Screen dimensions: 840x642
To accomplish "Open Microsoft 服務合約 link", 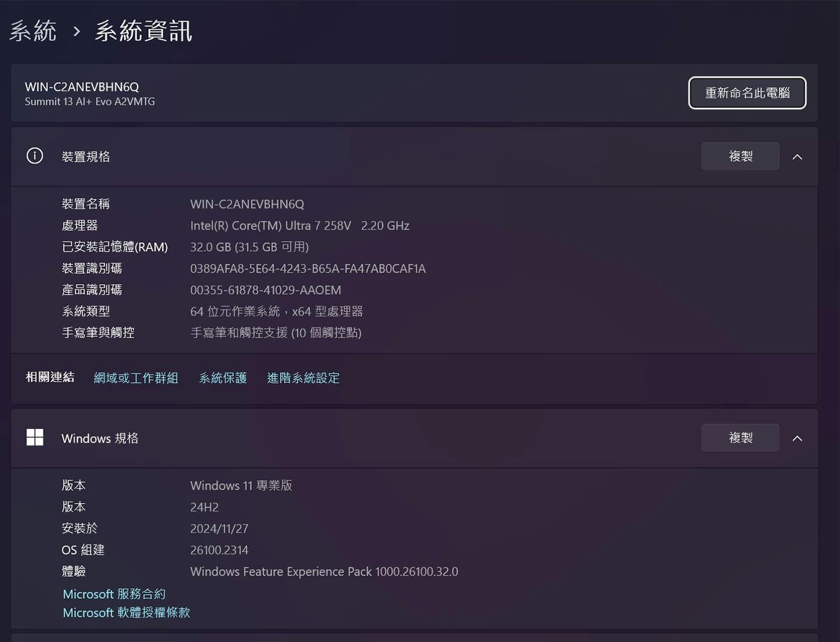I will click(x=114, y=594).
